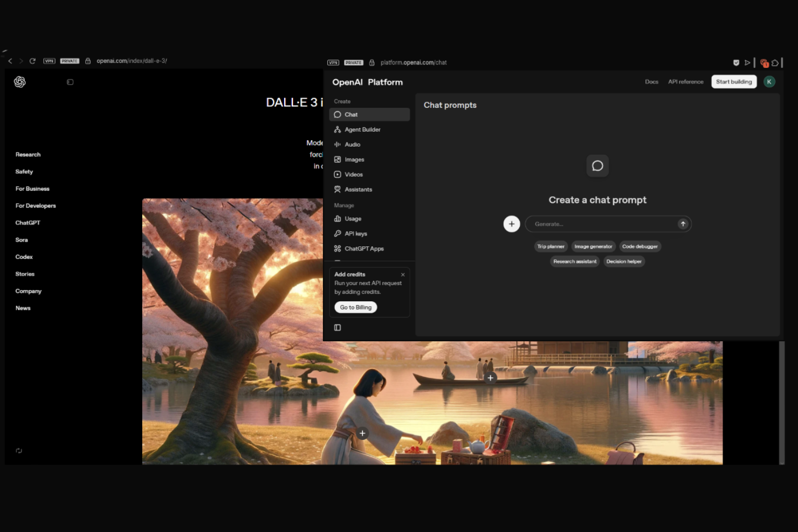Image resolution: width=798 pixels, height=532 pixels.
Task: Click the plus hotspot on the boat in the image
Action: (490, 378)
